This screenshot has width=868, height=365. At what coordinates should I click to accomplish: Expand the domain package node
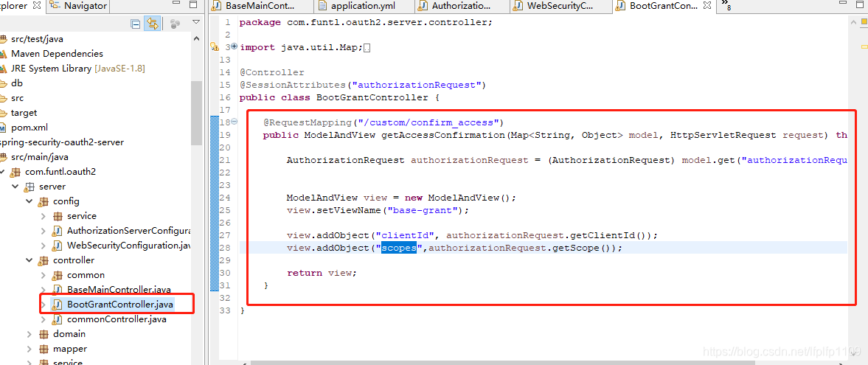(29, 334)
